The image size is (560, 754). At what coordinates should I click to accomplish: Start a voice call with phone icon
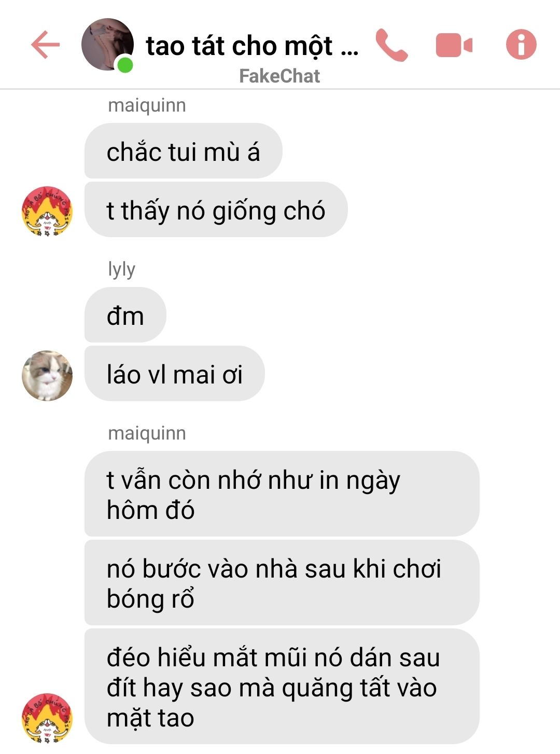tap(392, 45)
